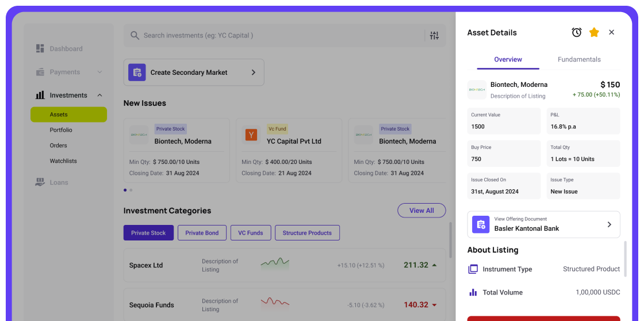
Task: Click the main list vertical scrollbar
Action: coord(451,240)
